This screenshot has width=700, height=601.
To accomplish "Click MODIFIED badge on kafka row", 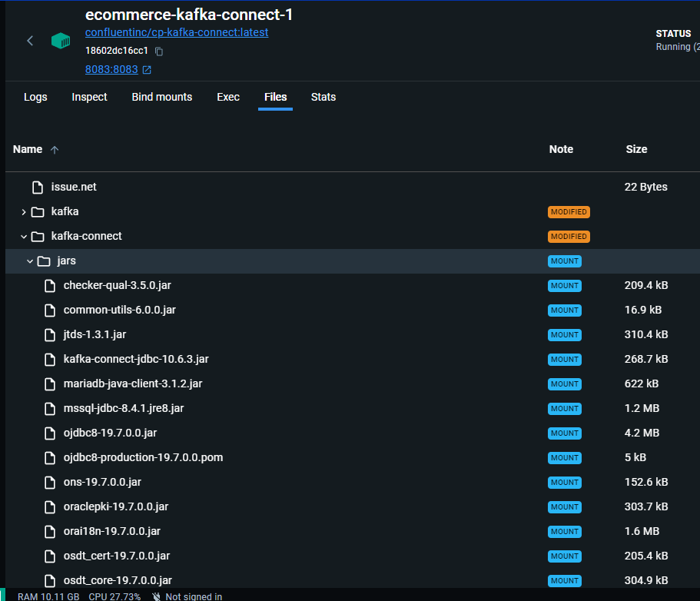I will click(569, 211).
